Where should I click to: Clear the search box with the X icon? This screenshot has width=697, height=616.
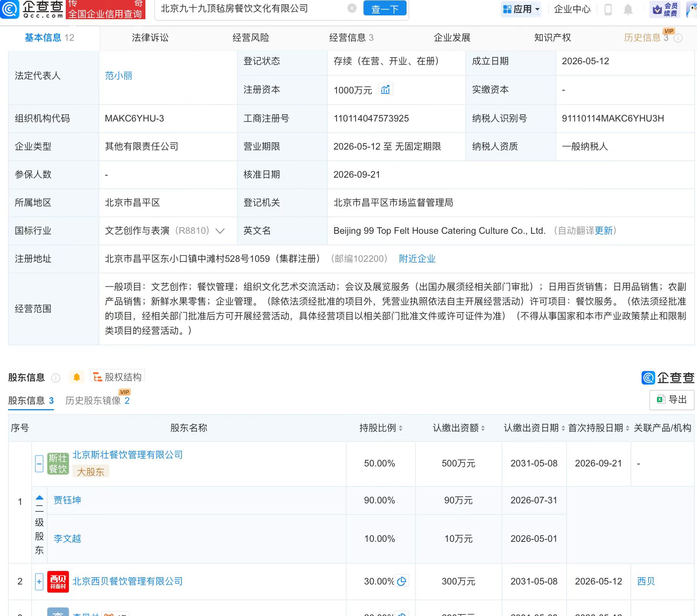tap(352, 8)
